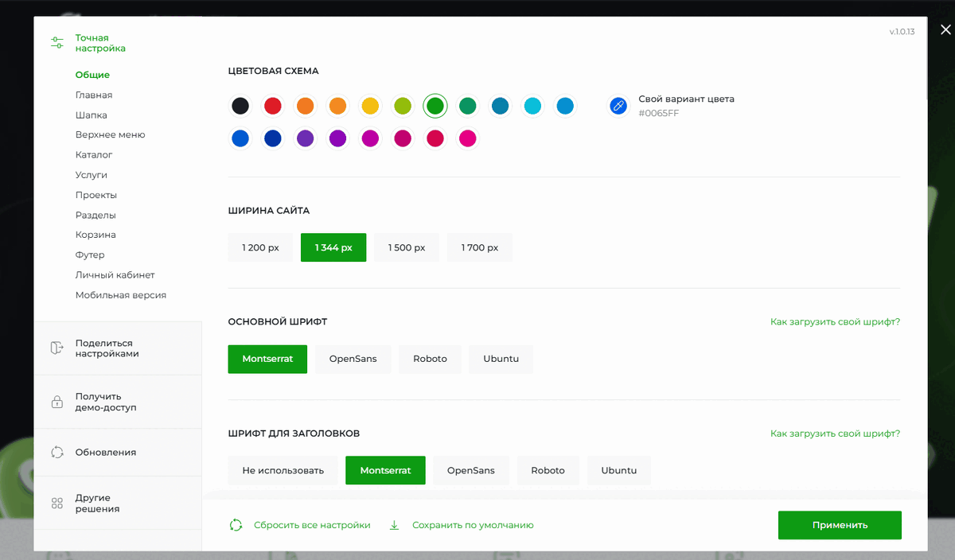Open Футер settings section
Viewport: 955px width, 560px height.
point(90,255)
